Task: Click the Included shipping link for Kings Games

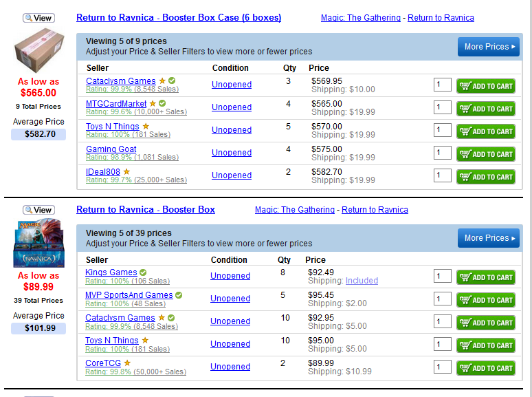Action: point(362,281)
